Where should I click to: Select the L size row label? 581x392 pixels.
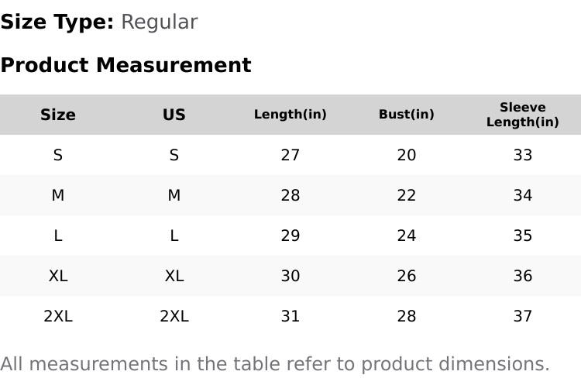coord(58,236)
